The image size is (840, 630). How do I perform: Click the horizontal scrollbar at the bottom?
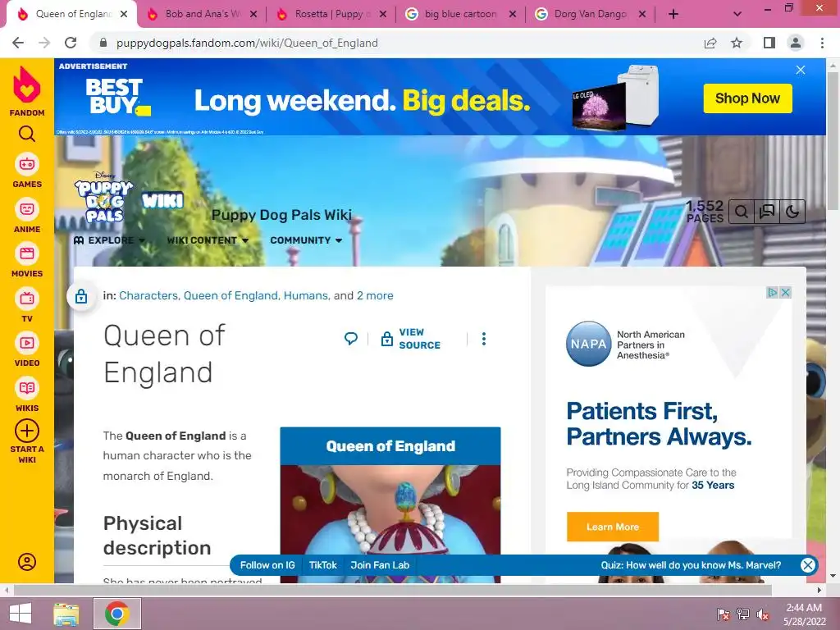point(392,590)
